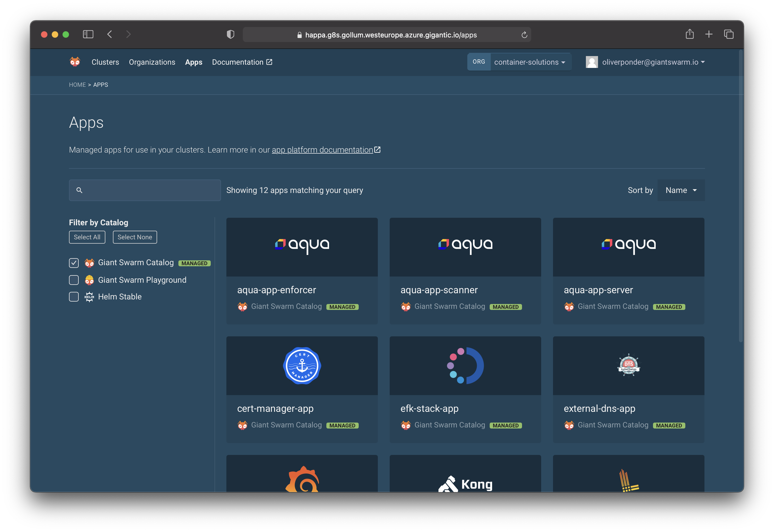
Task: Open the Clusters menu tab
Action: tap(105, 62)
